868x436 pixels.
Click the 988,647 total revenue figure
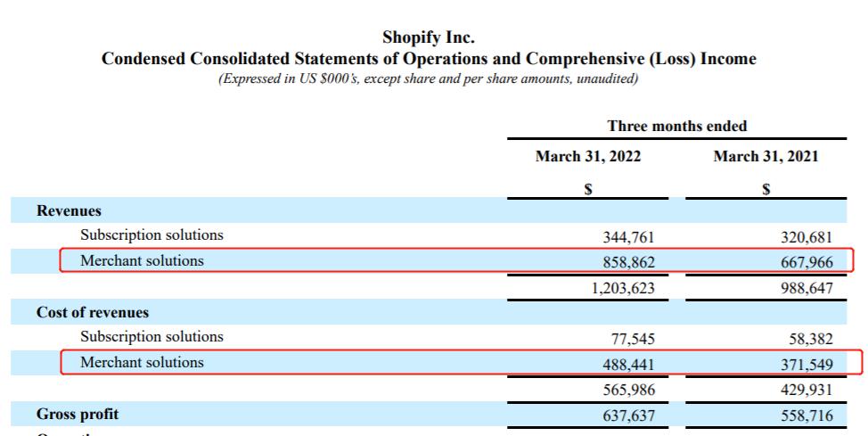(x=806, y=289)
